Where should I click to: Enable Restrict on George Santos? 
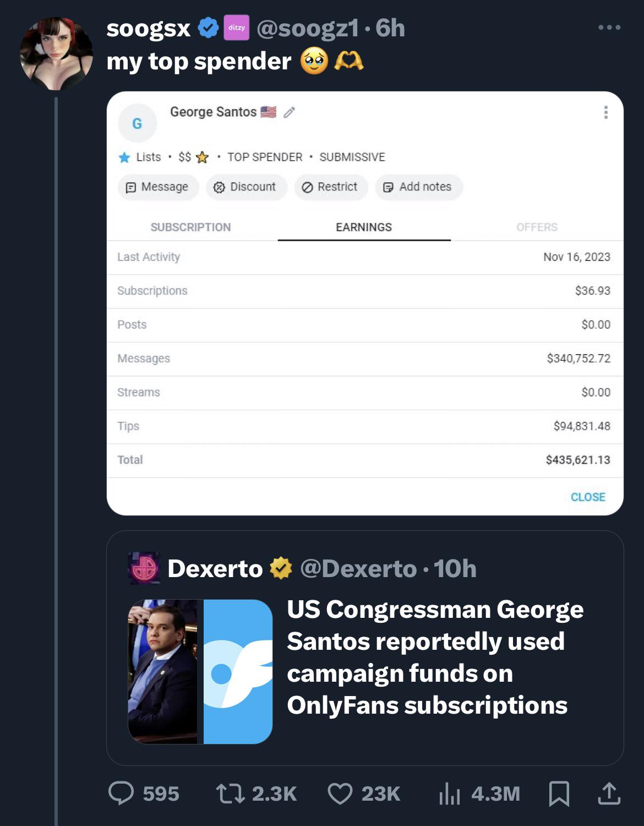pyautogui.click(x=330, y=187)
